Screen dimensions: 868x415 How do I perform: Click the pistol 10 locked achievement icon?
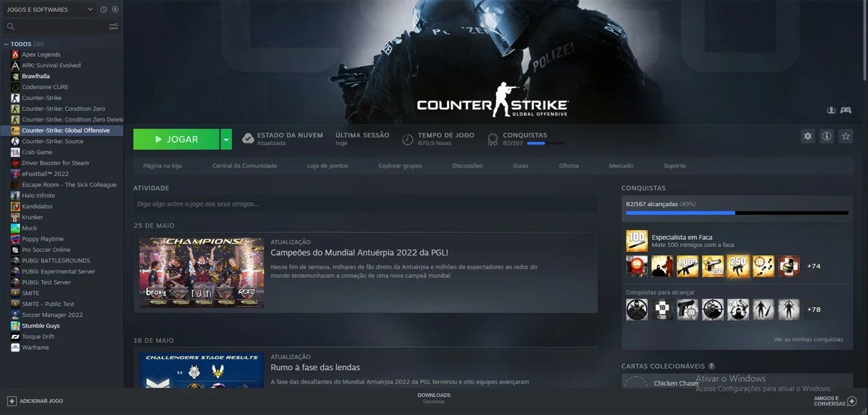pyautogui.click(x=688, y=310)
